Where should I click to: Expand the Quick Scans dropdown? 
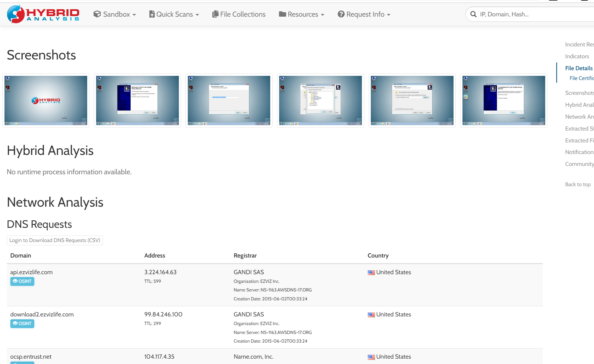click(174, 14)
